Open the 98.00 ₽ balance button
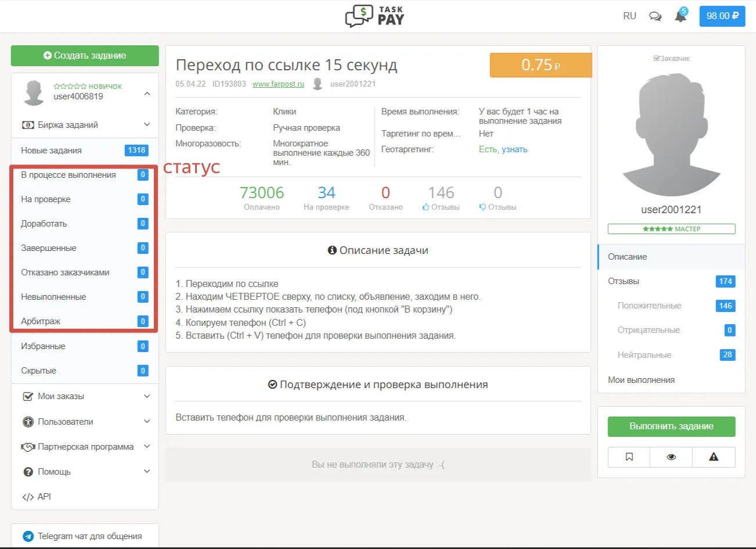This screenshot has width=756, height=549. tap(722, 16)
